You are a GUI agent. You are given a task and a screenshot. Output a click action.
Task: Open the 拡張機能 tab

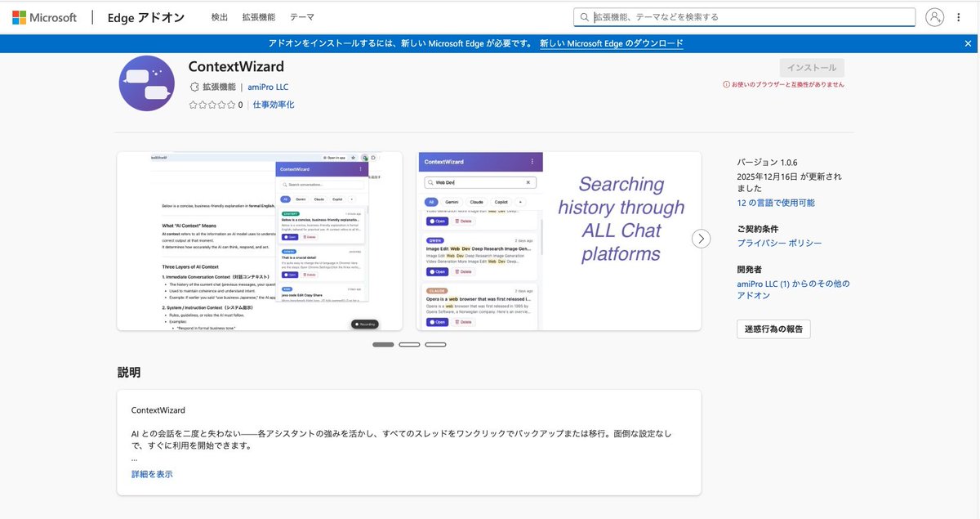click(x=259, y=17)
